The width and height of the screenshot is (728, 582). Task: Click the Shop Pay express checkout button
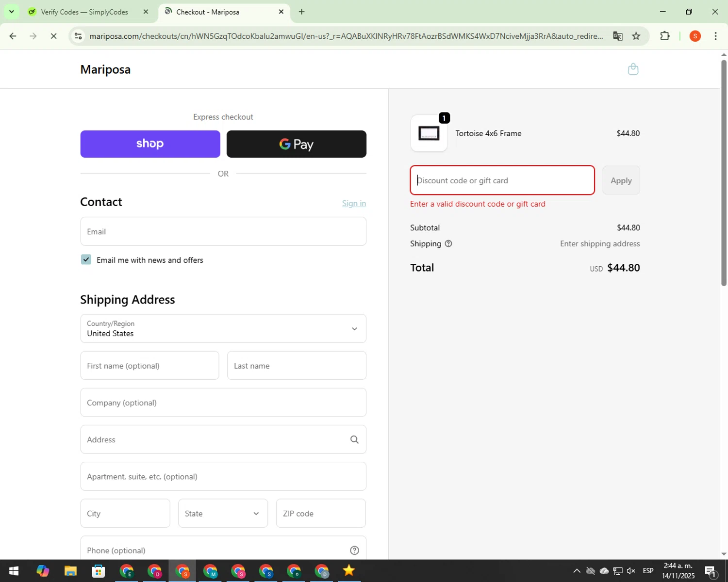pos(150,144)
